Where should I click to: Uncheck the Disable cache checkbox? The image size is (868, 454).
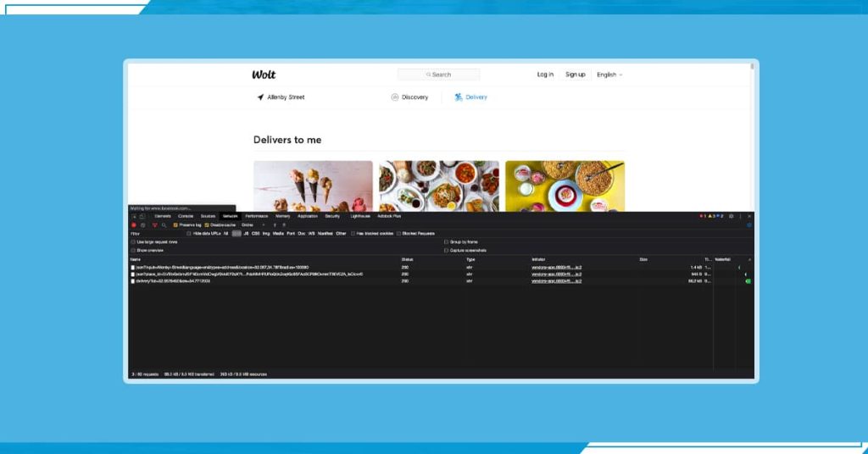tap(207, 224)
